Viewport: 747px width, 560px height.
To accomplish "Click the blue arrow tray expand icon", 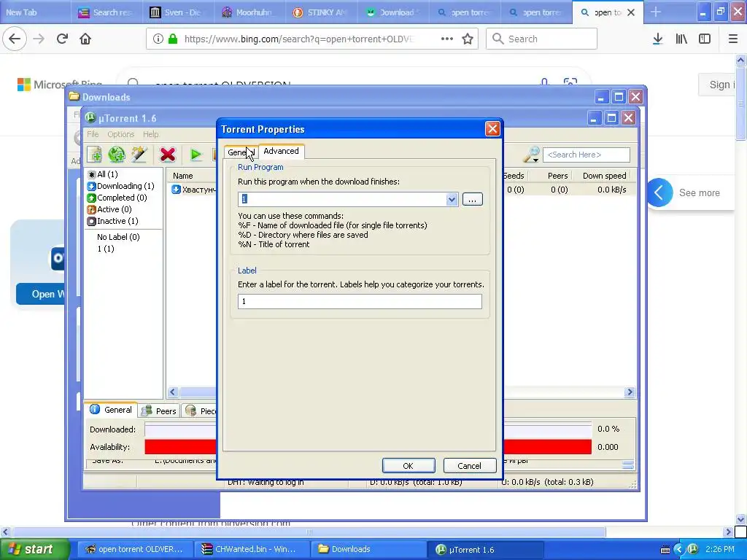I will click(x=679, y=549).
